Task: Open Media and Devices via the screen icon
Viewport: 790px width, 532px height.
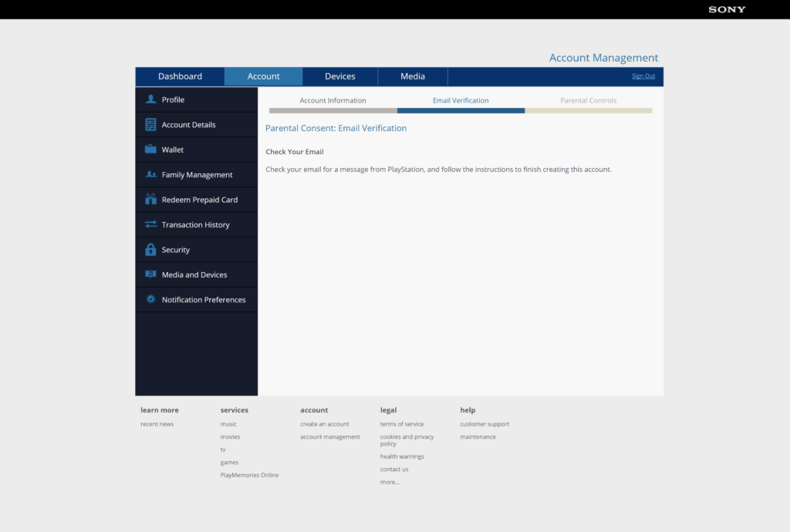Action: [x=150, y=274]
